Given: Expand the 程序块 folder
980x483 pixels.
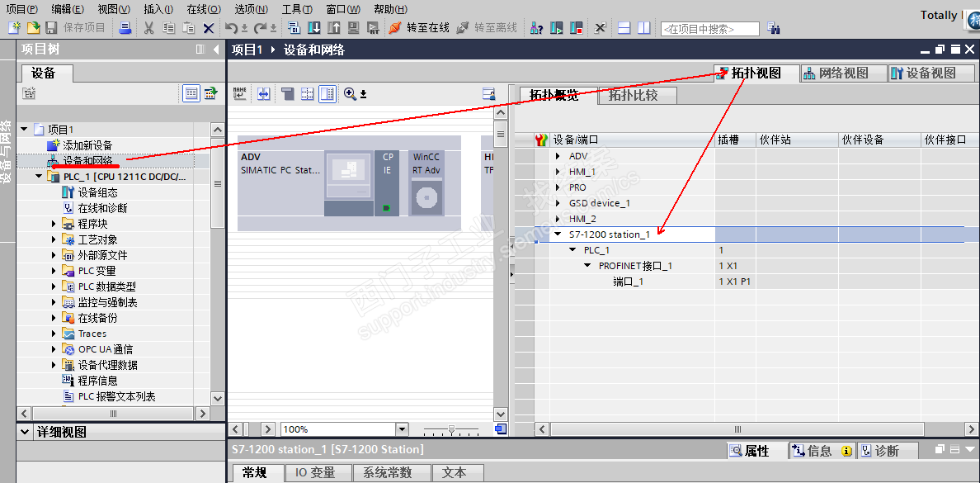Looking at the screenshot, I should (x=54, y=224).
